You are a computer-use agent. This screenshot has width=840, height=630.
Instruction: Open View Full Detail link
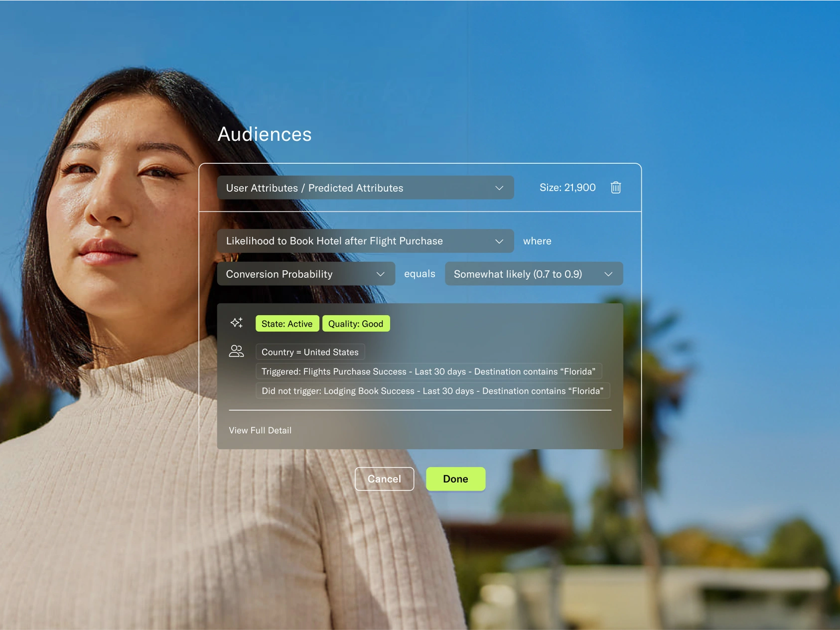click(260, 430)
